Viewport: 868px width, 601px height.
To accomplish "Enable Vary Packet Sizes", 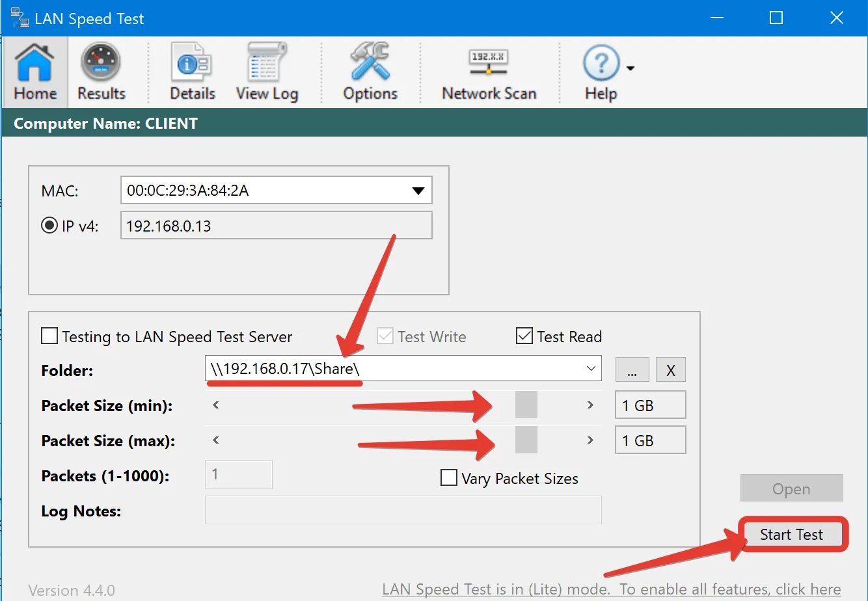I will (448, 477).
